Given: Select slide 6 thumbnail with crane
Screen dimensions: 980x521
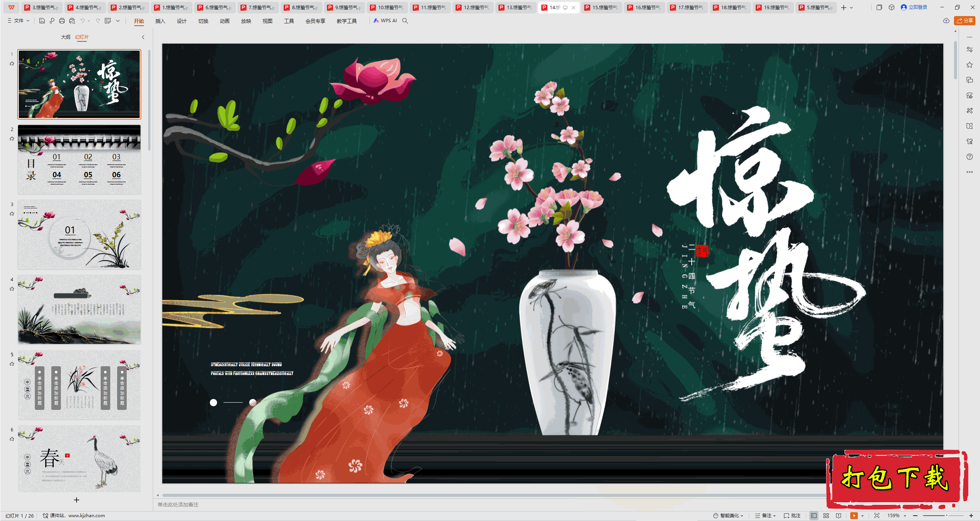Looking at the screenshot, I should tap(79, 459).
